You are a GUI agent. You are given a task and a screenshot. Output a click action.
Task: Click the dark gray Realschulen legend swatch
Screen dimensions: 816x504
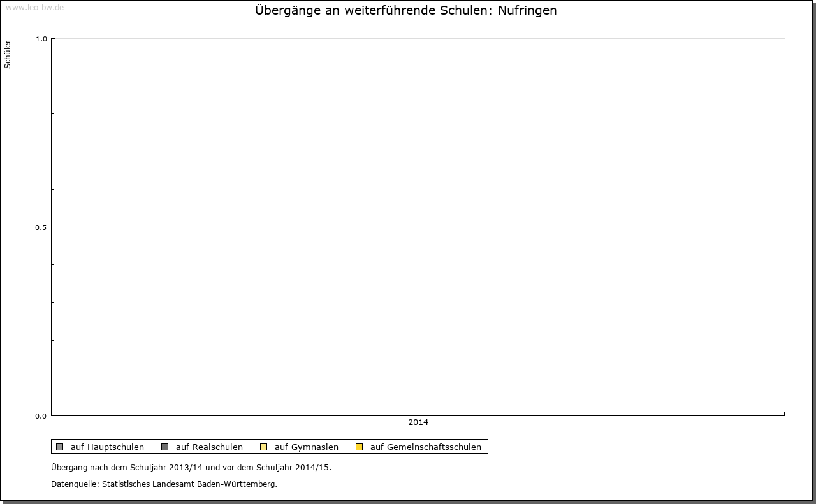pos(164,447)
